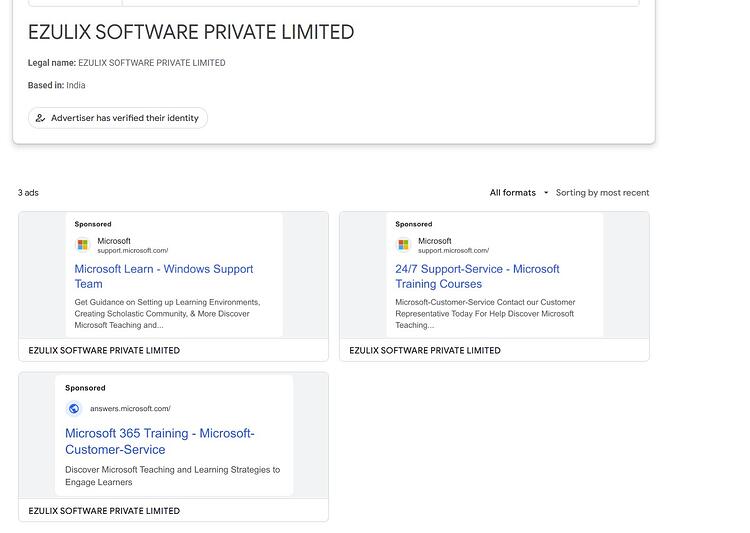
Task: Click the verified identity person icon
Action: [41, 118]
